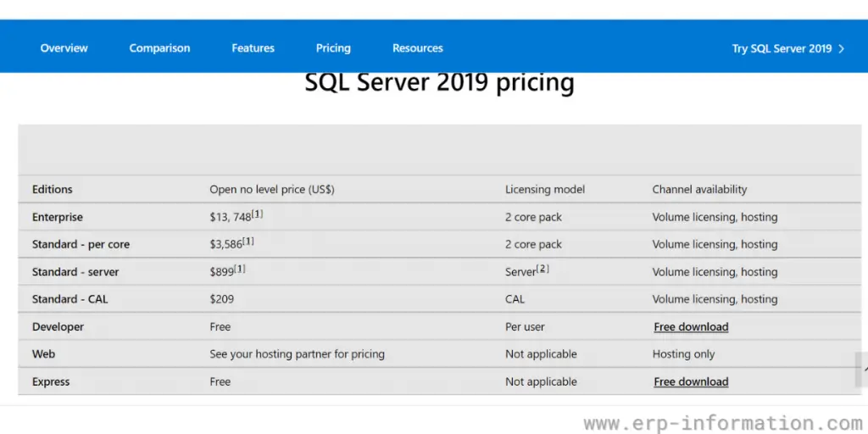Open the Overview tab
This screenshot has height=434, width=868.
64,48
